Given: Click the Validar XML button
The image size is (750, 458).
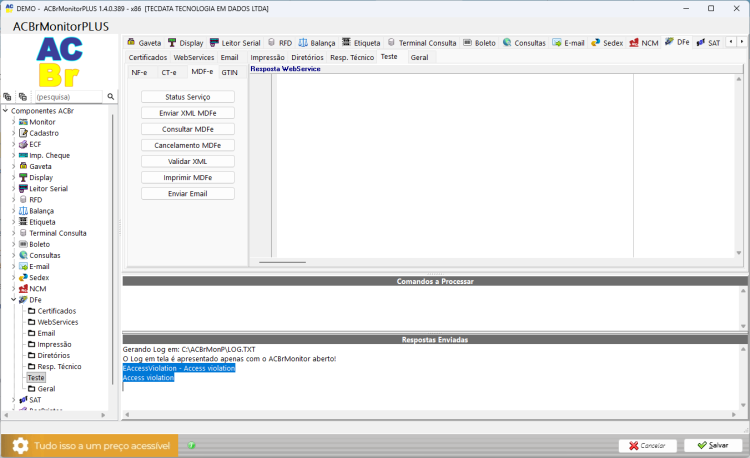Looking at the screenshot, I should tap(188, 162).
